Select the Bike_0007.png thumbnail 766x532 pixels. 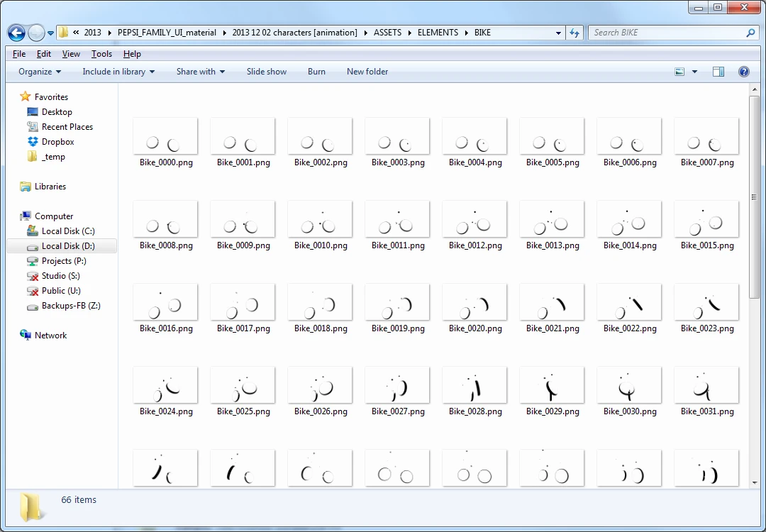coord(706,136)
